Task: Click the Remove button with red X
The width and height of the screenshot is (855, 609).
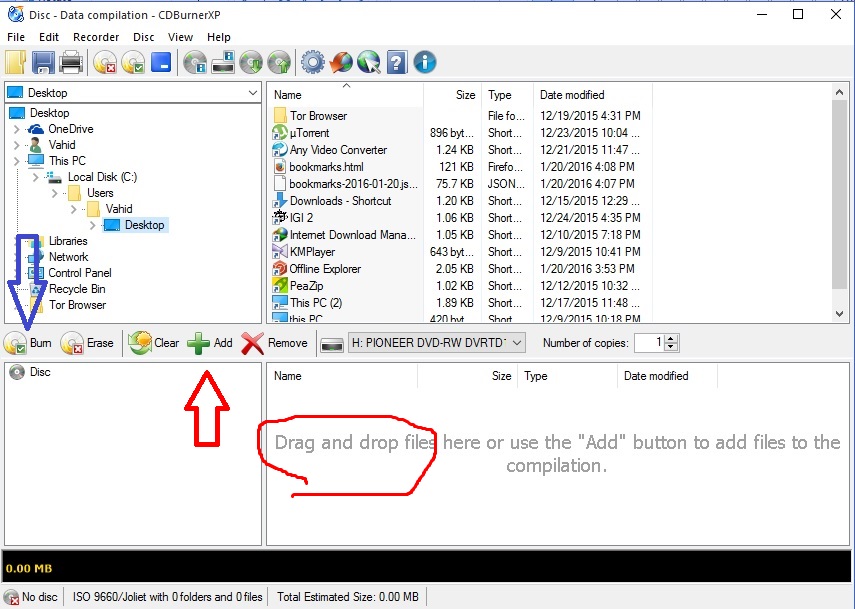Action: 275,343
